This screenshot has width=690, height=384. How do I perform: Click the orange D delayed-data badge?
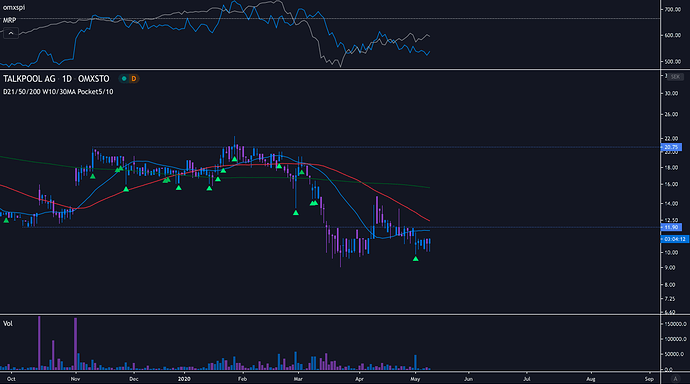pyautogui.click(x=134, y=79)
